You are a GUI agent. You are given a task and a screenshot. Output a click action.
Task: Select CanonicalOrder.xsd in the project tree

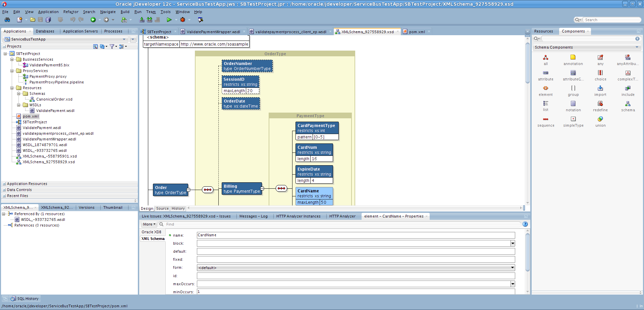coord(54,99)
